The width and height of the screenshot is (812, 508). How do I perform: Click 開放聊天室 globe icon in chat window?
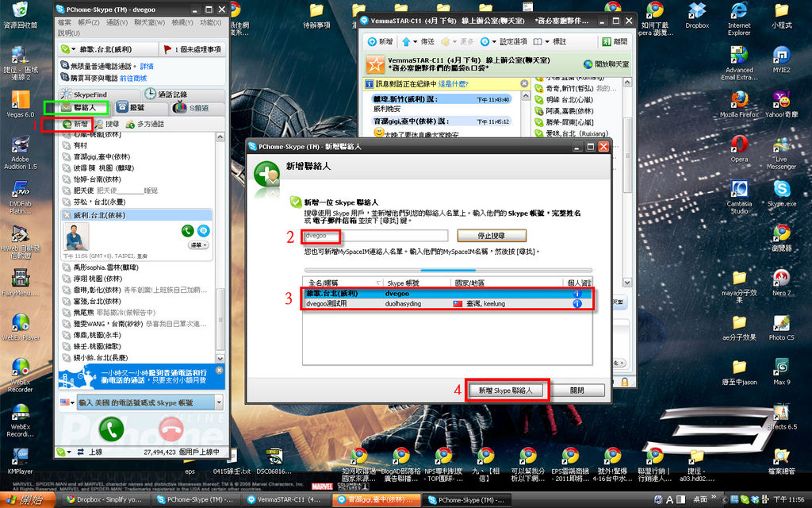[x=588, y=64]
